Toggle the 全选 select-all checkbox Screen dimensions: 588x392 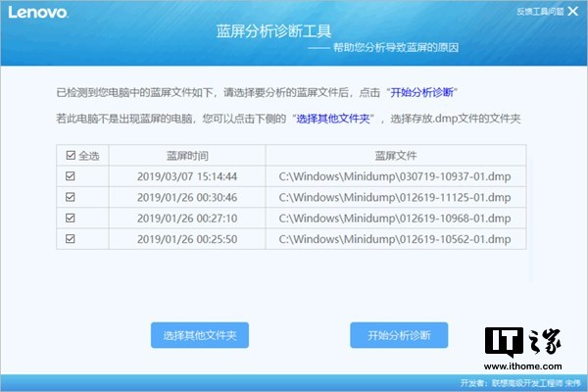(71, 155)
